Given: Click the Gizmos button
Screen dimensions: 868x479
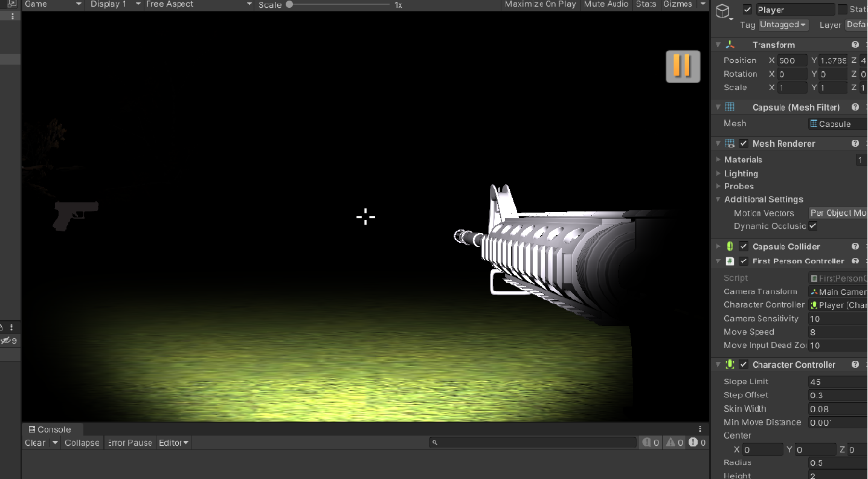Looking at the screenshot, I should 678,4.
